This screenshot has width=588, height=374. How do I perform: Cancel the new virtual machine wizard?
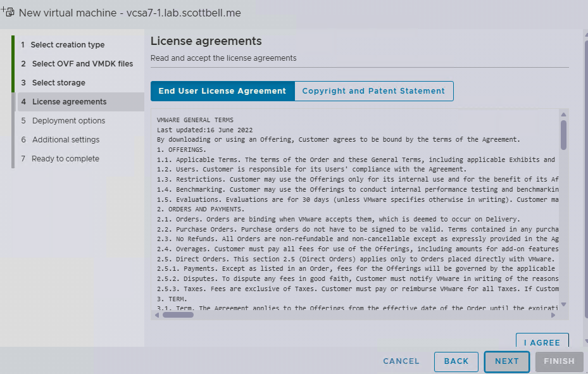coord(401,361)
